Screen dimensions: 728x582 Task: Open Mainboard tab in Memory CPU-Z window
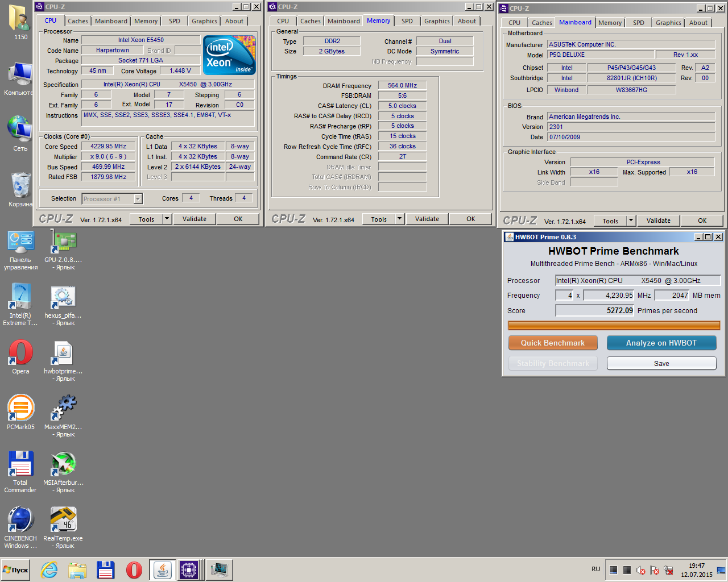point(344,21)
